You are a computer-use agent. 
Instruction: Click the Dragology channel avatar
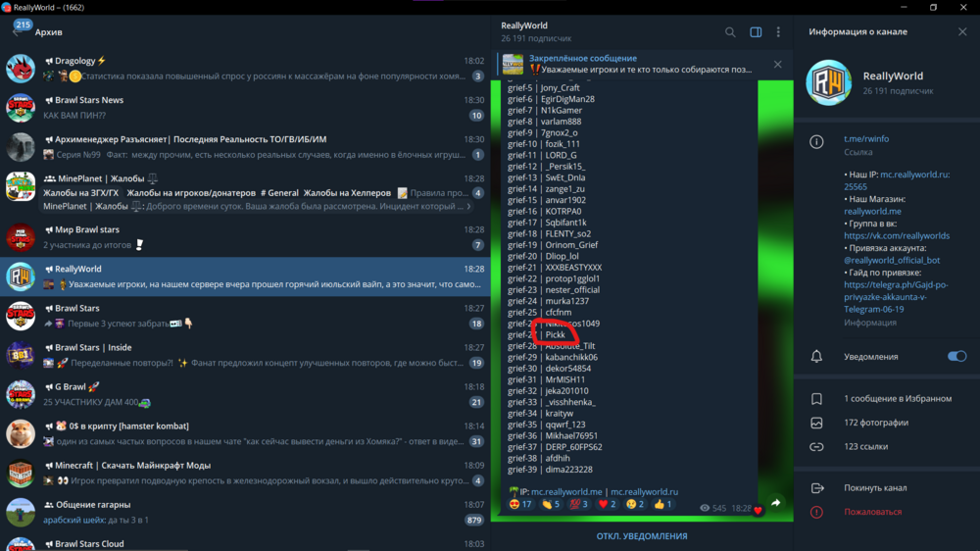[21, 69]
